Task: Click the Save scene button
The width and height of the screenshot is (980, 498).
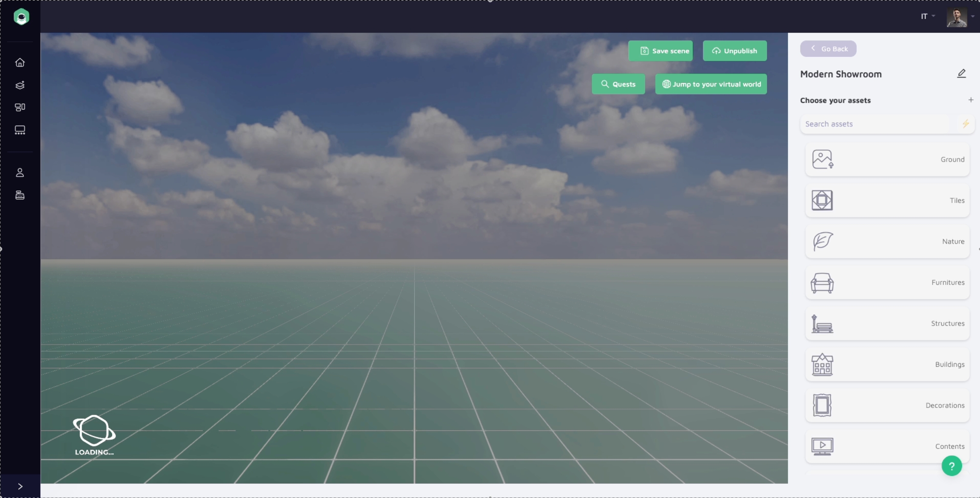Action: tap(660, 51)
